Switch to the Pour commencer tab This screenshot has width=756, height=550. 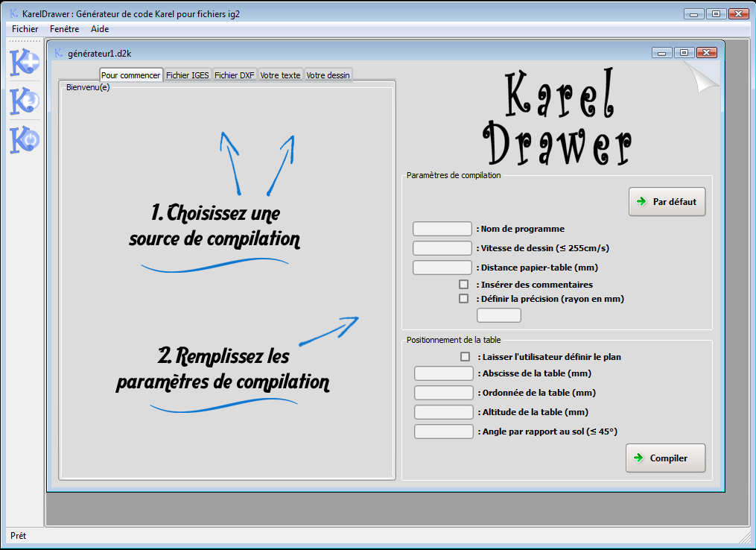[x=130, y=75]
